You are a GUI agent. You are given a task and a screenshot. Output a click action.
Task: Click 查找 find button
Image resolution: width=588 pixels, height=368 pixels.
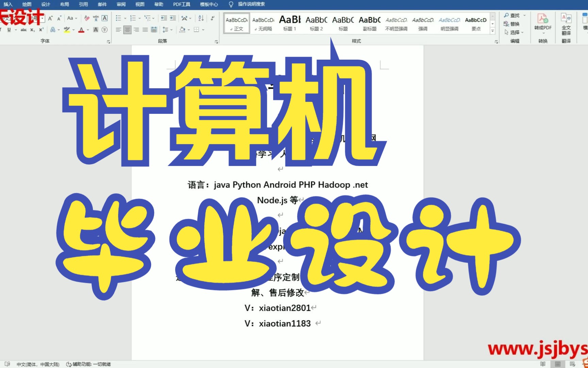point(512,15)
